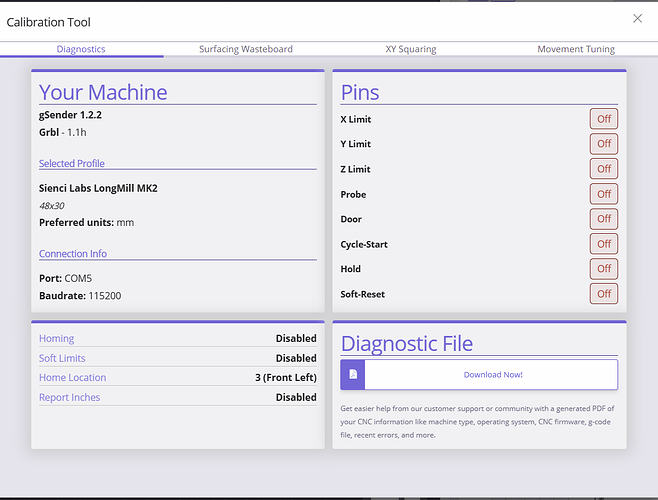Click the Z Limit Off indicator
Image resolution: width=658 pixels, height=500 pixels.
(x=604, y=169)
